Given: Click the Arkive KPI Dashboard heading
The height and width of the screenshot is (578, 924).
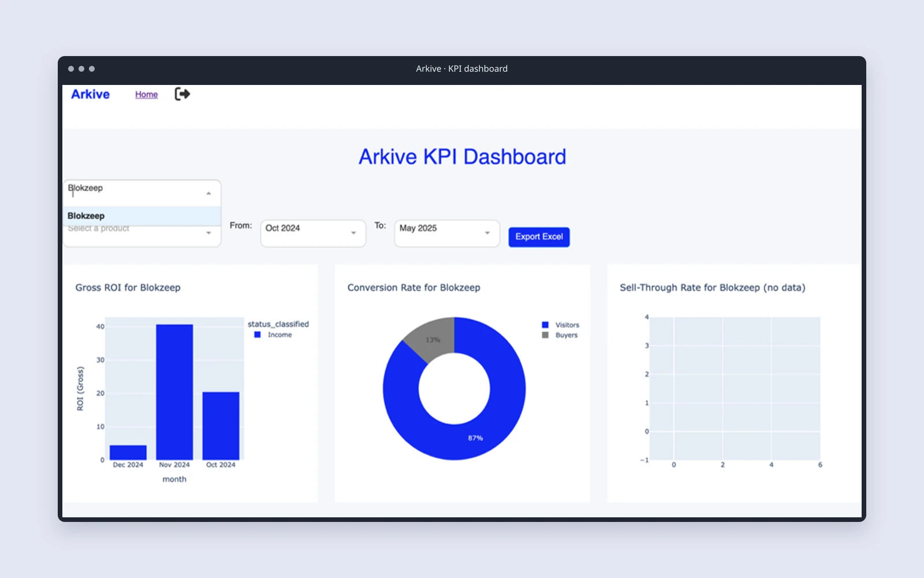Looking at the screenshot, I should click(x=462, y=157).
